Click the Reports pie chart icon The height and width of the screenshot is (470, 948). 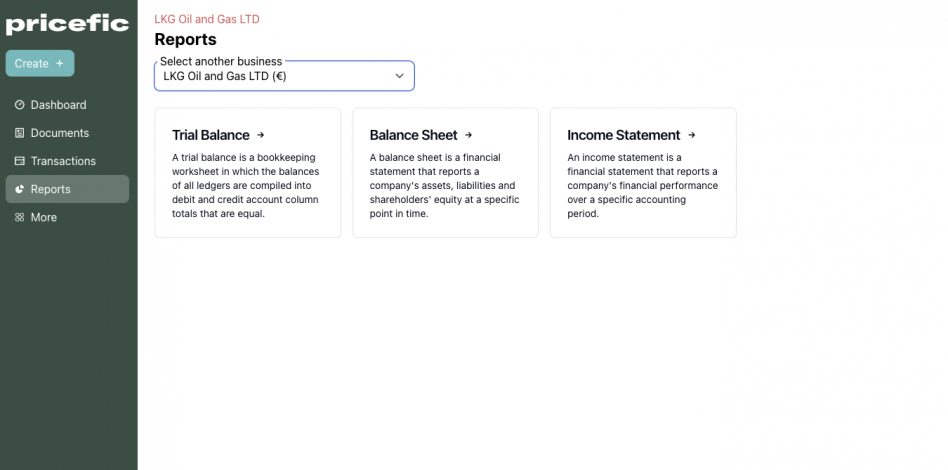(19, 189)
